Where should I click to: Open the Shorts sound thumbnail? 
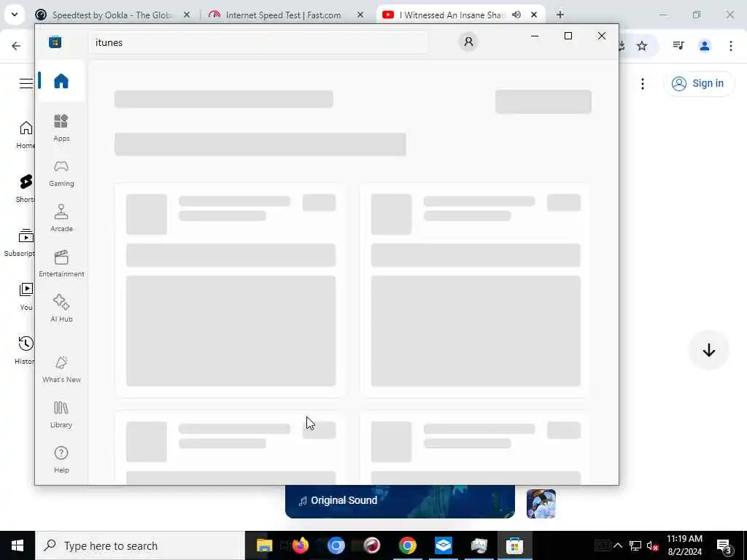pyautogui.click(x=541, y=503)
